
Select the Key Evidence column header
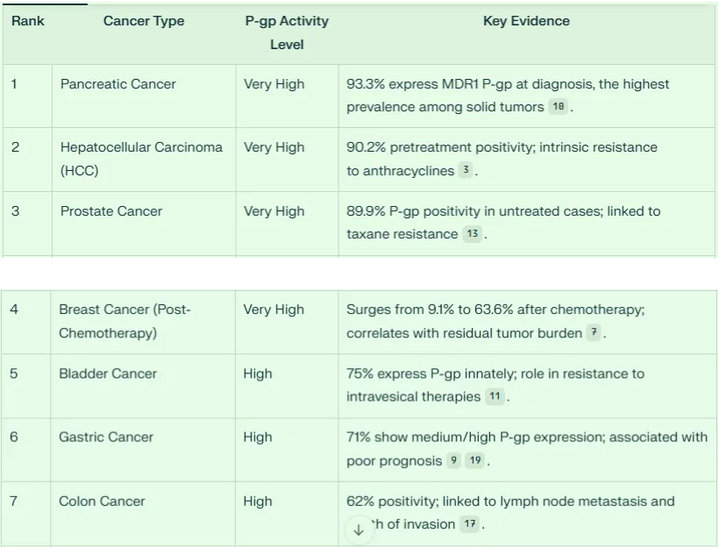(x=526, y=21)
